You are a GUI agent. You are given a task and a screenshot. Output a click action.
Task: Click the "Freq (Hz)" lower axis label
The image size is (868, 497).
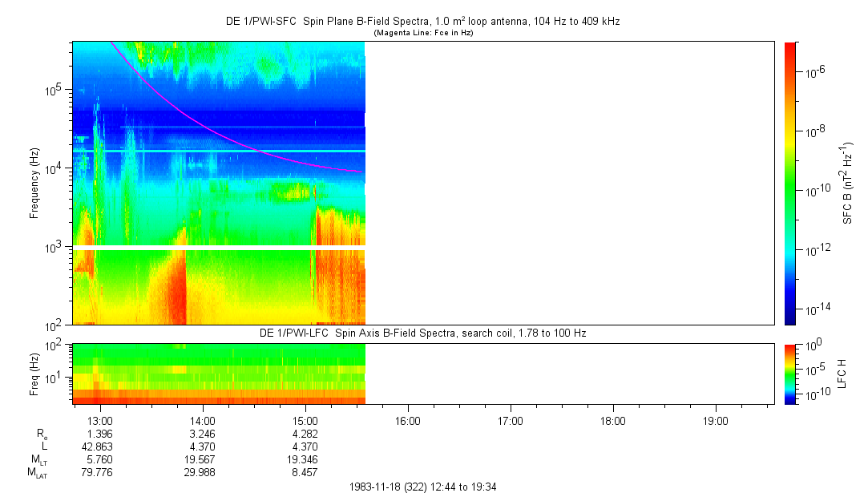[35, 373]
